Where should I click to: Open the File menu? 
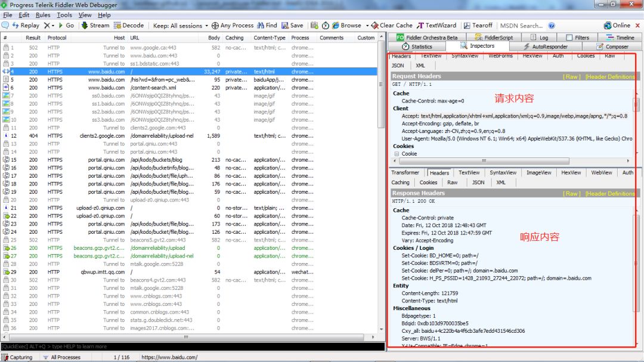point(8,15)
